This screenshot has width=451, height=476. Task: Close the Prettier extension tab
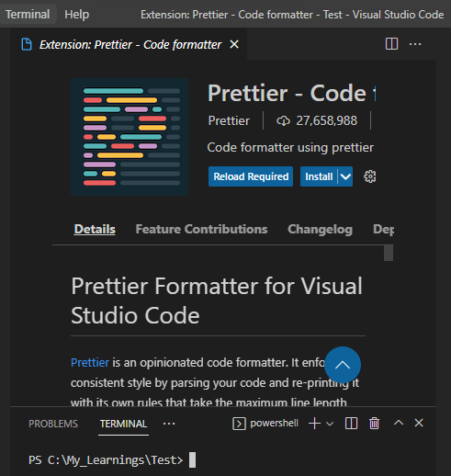[x=234, y=44]
